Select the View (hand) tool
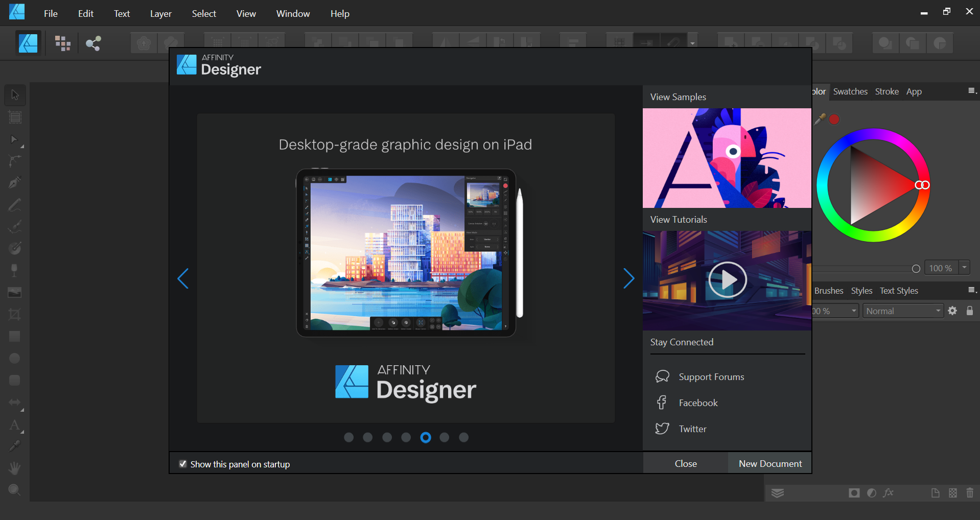Viewport: 980px width, 520px height. pyautogui.click(x=15, y=468)
